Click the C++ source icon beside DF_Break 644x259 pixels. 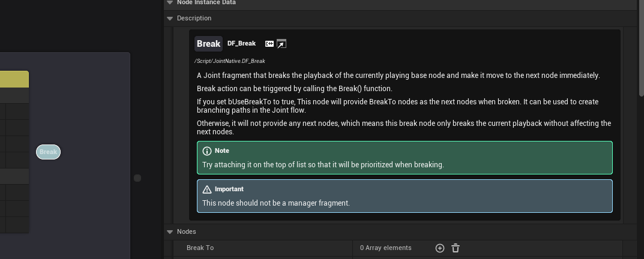click(269, 44)
